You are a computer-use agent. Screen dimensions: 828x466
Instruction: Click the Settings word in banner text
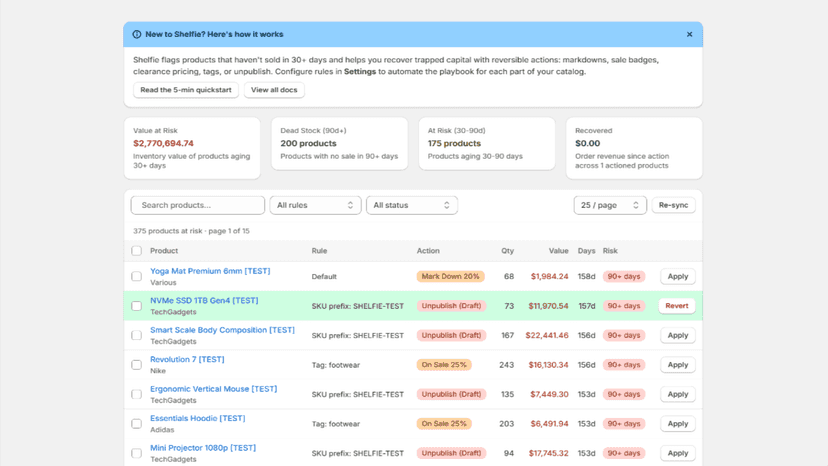point(360,71)
